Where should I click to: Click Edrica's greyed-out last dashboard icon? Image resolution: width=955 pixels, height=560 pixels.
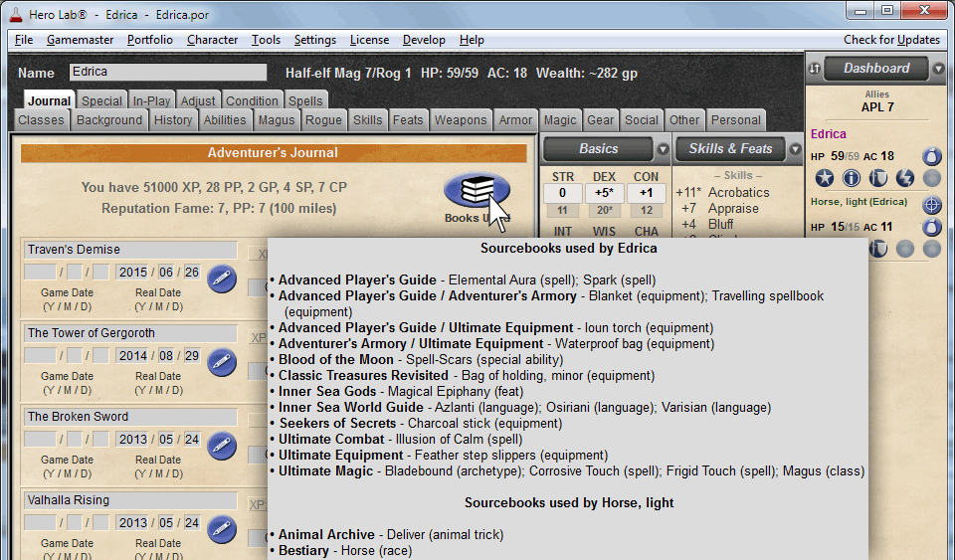(931, 178)
